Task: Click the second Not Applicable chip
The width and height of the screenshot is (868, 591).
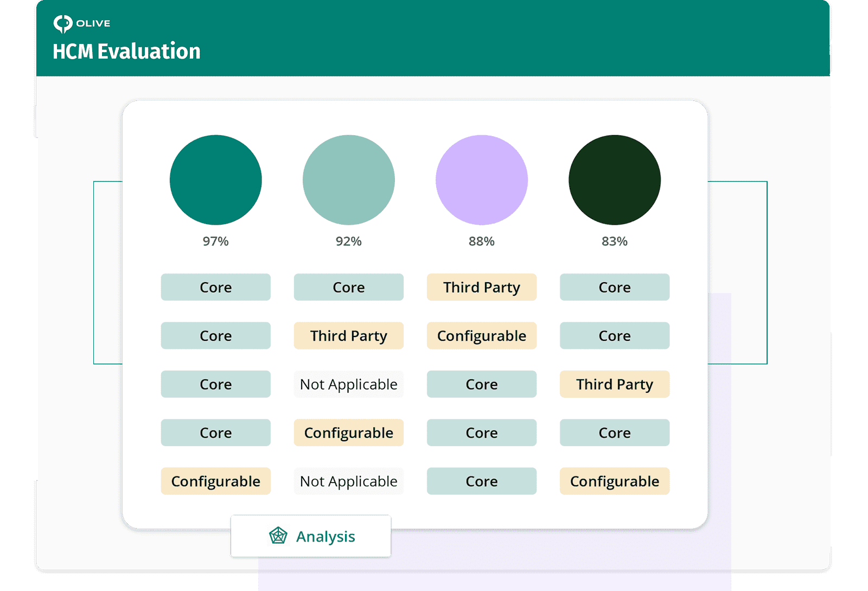Action: (348, 481)
